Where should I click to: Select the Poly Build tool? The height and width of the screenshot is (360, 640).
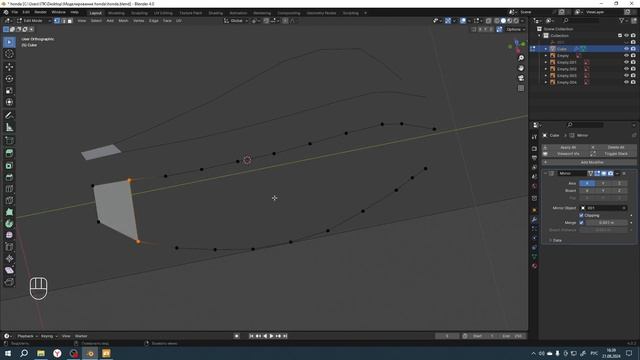(9, 212)
